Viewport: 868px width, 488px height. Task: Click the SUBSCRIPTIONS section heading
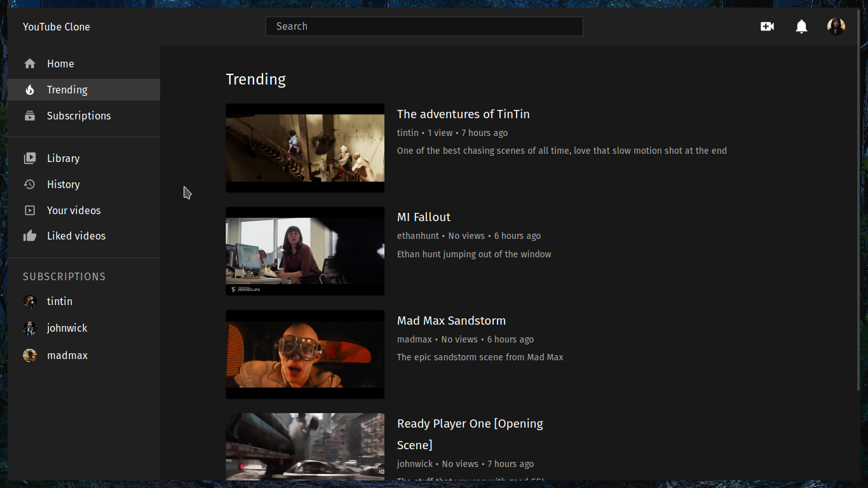coord(64,276)
